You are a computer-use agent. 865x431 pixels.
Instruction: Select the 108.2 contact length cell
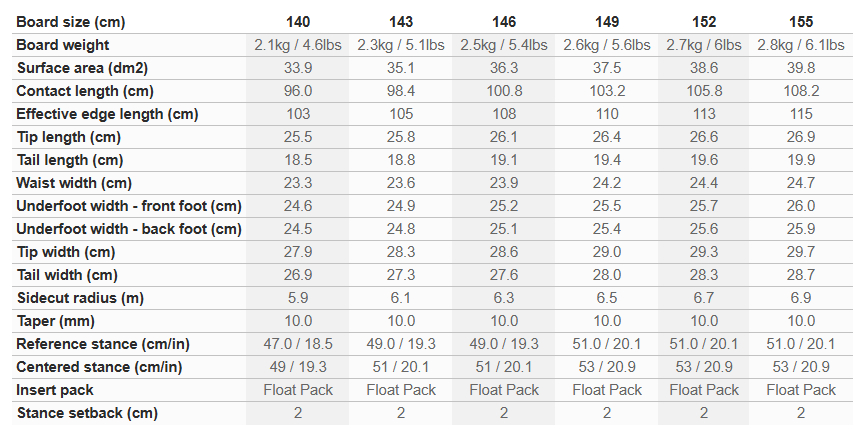point(801,91)
